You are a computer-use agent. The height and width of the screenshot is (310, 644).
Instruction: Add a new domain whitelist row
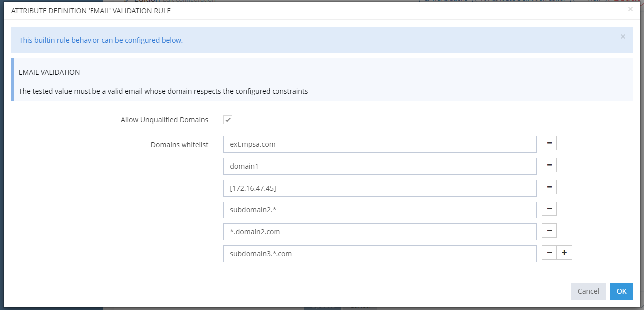[564, 253]
